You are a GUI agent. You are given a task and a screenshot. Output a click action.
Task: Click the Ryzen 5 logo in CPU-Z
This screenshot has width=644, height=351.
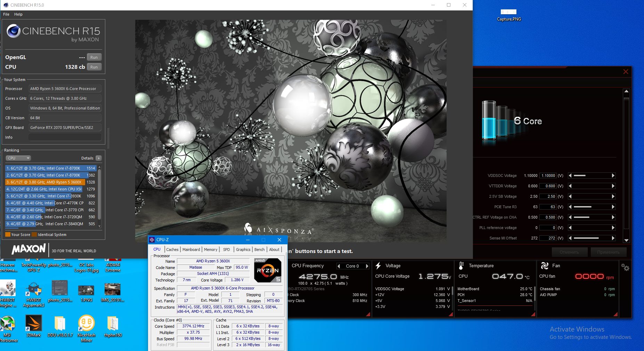point(268,270)
